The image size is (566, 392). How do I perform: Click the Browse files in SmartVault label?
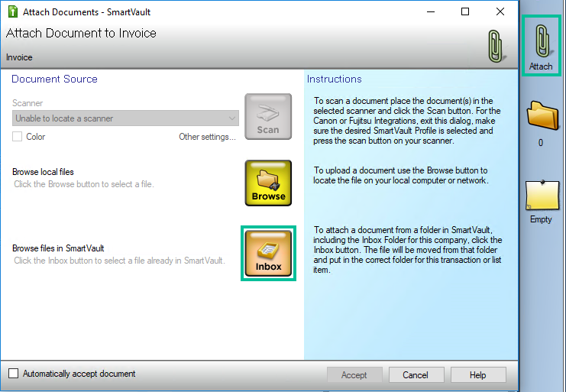coord(58,248)
